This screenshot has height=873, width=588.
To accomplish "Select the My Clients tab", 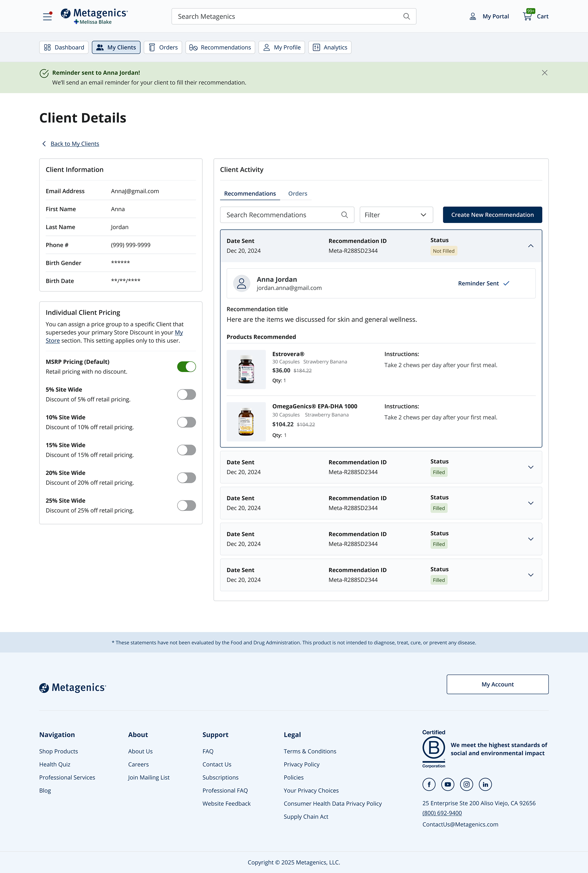I will pyautogui.click(x=116, y=47).
